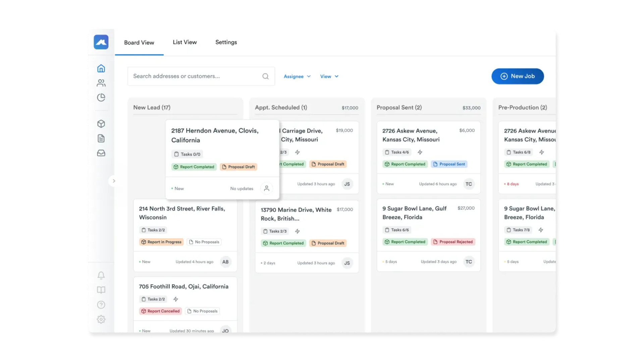This screenshot has width=644, height=362.
Task: Click Tasks 4/6 on 2726 Askew Avenue card
Action: (397, 152)
